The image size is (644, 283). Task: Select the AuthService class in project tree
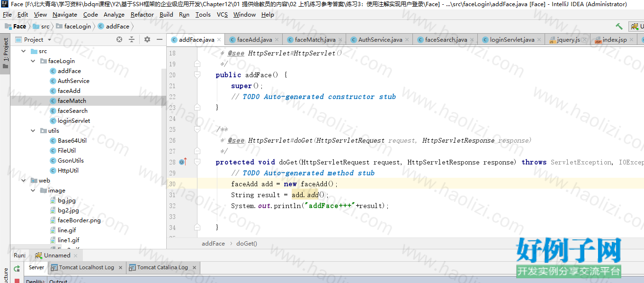(73, 81)
